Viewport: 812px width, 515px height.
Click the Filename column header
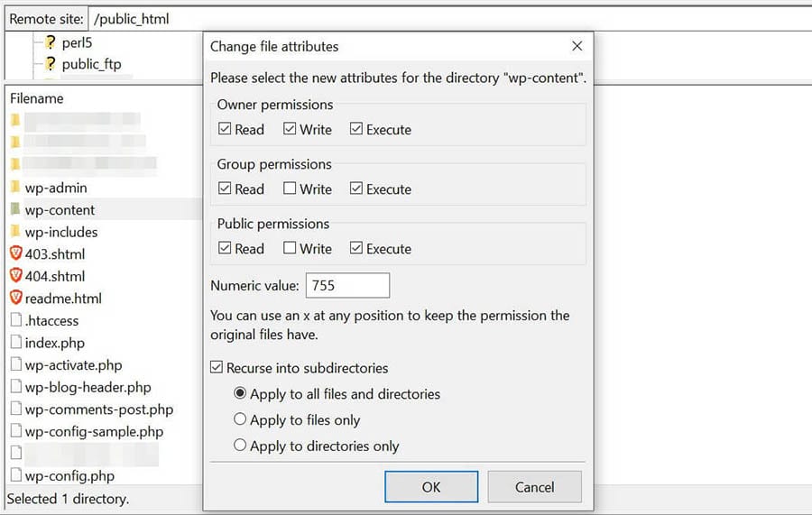click(37, 98)
